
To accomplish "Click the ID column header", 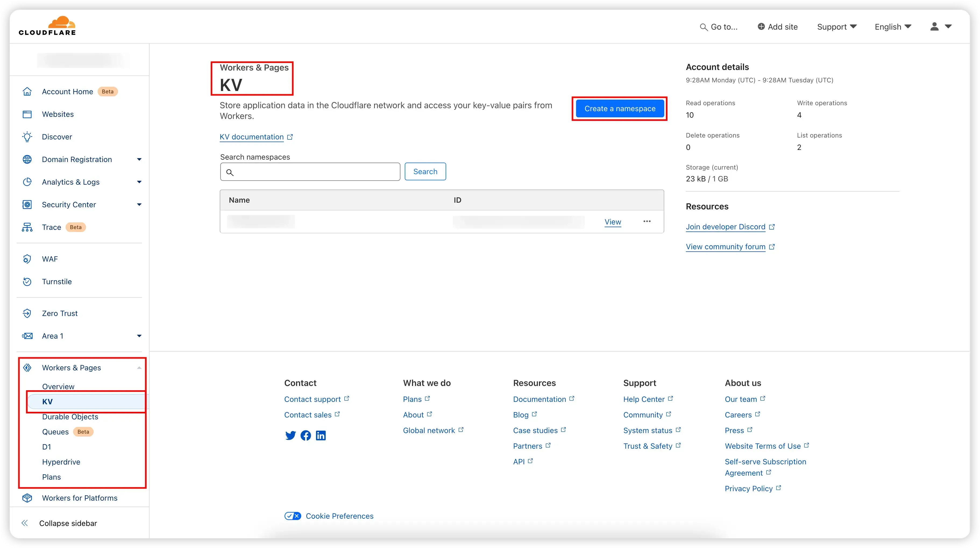I will 457,200.
